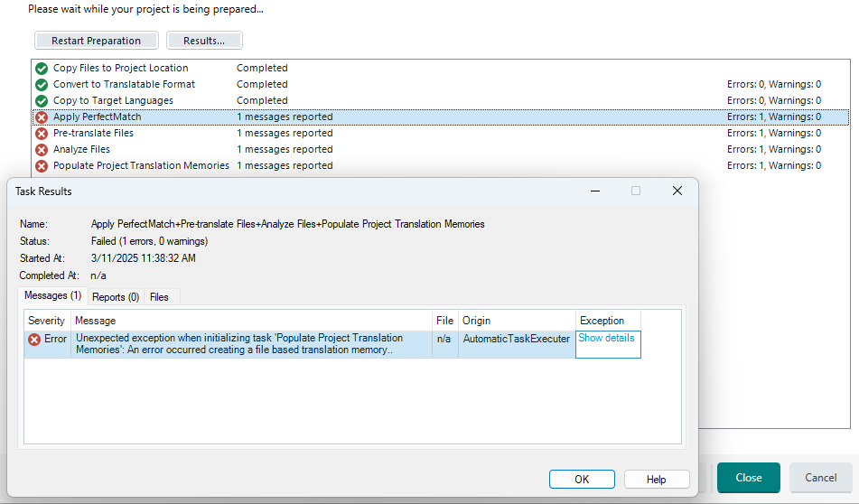Screen dimensions: 859x504
Task: Click the Name value listing the combined tasks
Action: coord(287,224)
